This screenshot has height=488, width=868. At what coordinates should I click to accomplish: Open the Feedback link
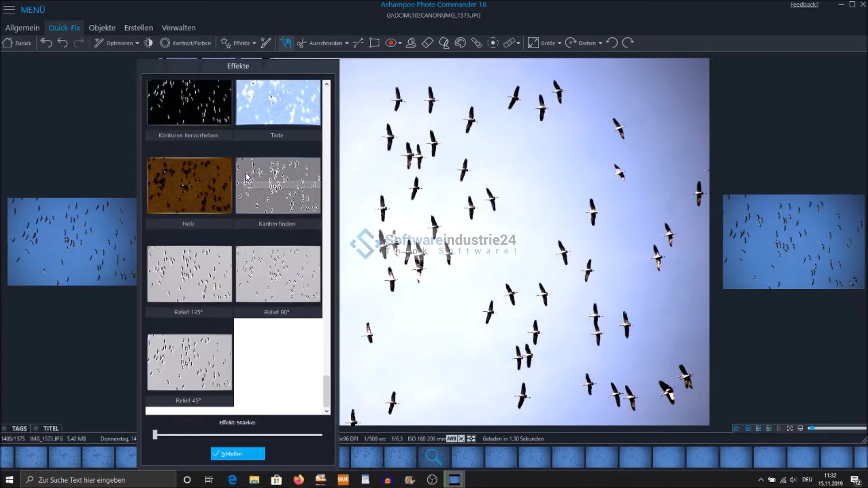click(x=804, y=5)
